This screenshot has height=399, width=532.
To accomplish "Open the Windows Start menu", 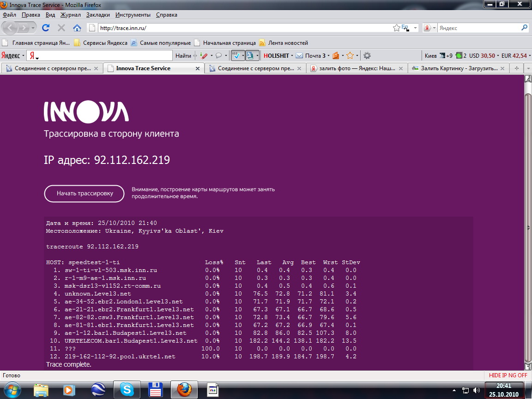I will pyautogui.click(x=12, y=390).
